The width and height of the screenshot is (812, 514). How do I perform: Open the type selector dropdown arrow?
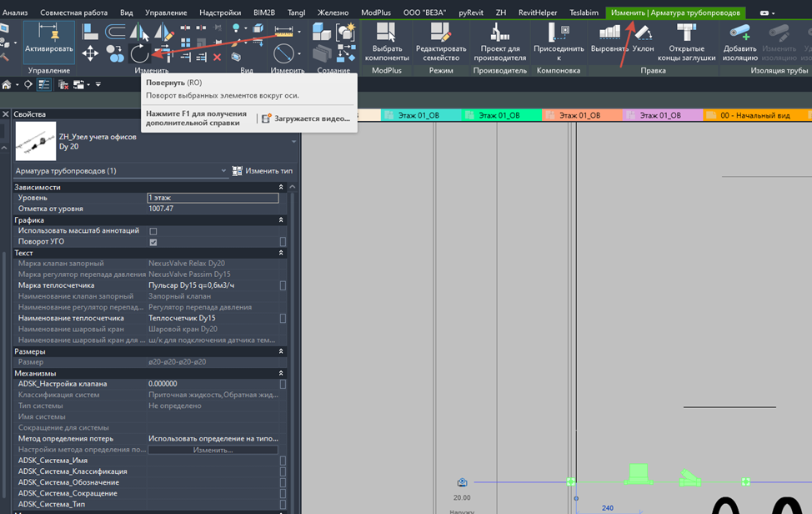click(x=293, y=142)
